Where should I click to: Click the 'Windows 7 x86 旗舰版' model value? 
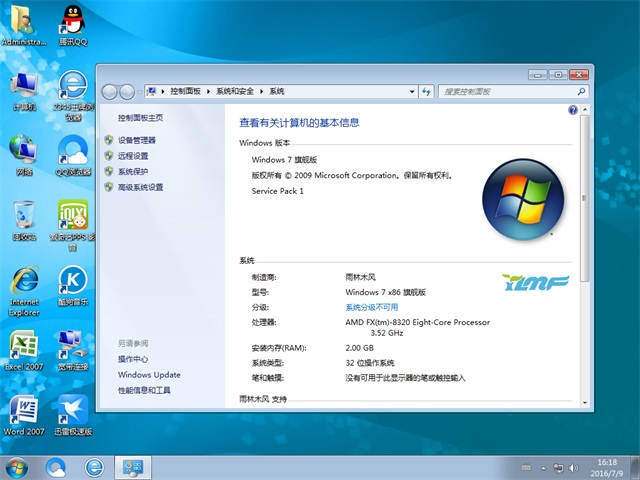386,292
